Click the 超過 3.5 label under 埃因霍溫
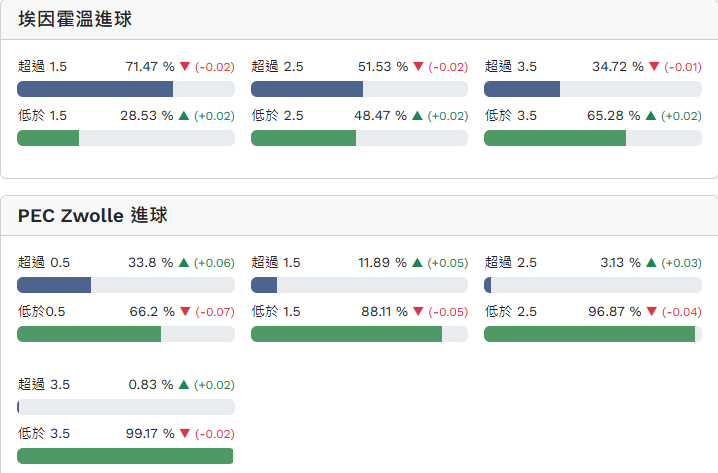Image resolution: width=718 pixels, height=473 pixels. point(511,67)
